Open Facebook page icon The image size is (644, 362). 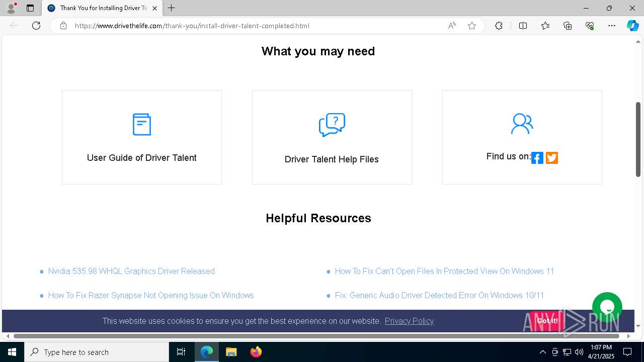click(x=537, y=158)
